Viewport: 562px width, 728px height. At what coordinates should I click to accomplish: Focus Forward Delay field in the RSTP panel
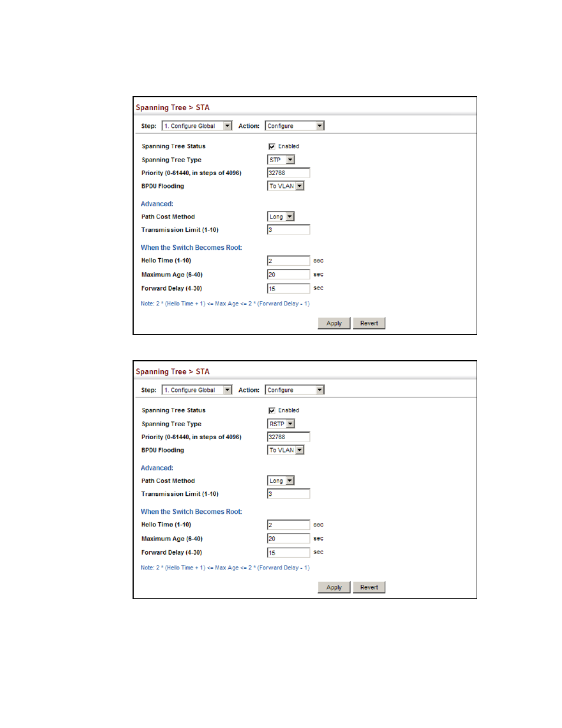pyautogui.click(x=289, y=553)
